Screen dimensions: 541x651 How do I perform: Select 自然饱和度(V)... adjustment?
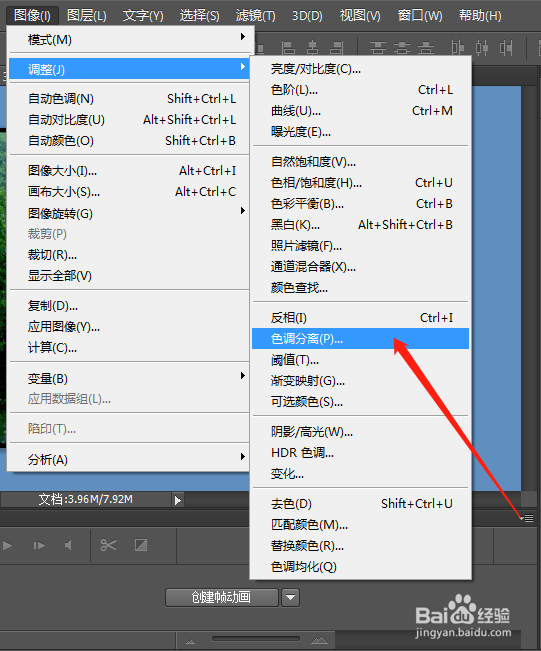pos(360,162)
